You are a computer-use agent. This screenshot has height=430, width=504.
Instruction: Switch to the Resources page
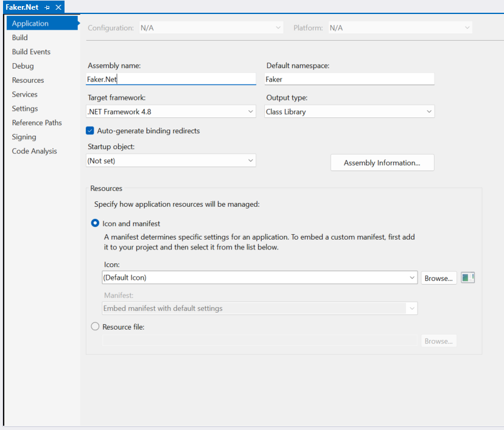point(27,80)
